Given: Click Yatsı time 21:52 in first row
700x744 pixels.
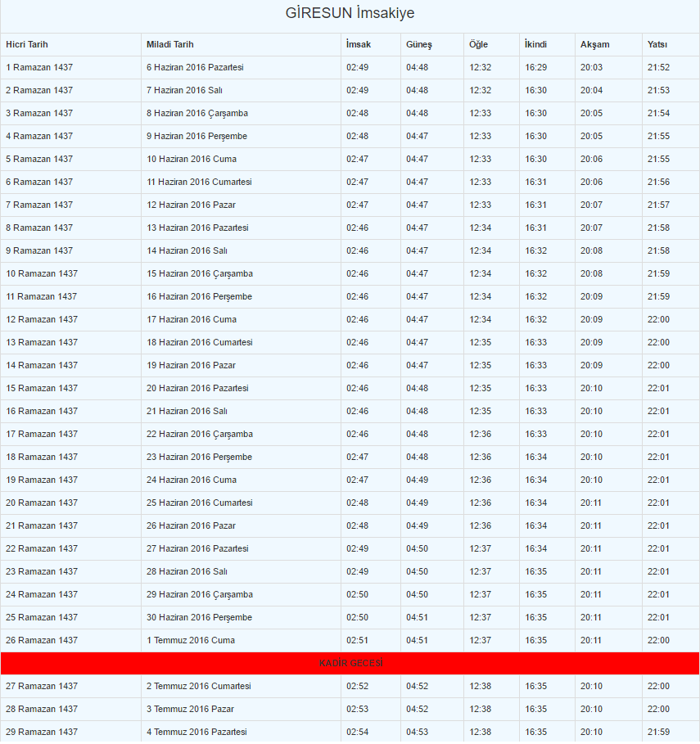Looking at the screenshot, I should [x=659, y=67].
